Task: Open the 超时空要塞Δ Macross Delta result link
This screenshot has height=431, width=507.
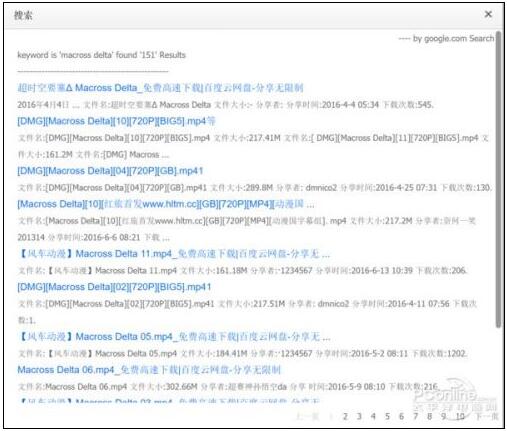Action: pos(160,88)
